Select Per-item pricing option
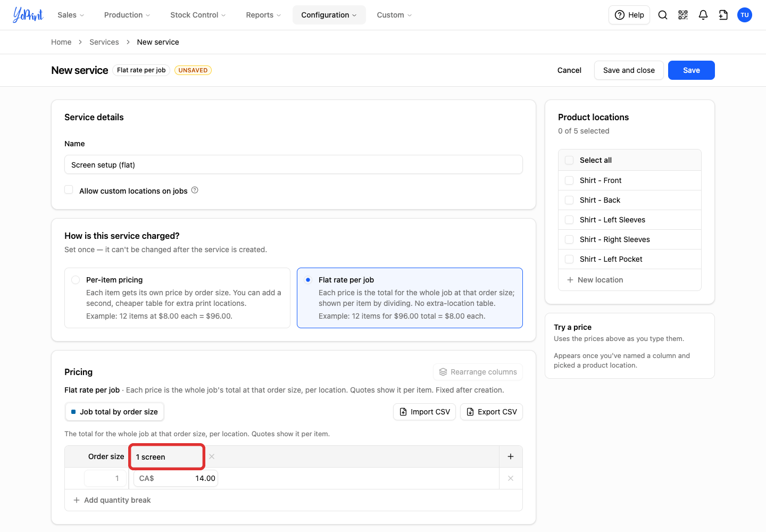The height and width of the screenshot is (532, 766). [x=177, y=298]
